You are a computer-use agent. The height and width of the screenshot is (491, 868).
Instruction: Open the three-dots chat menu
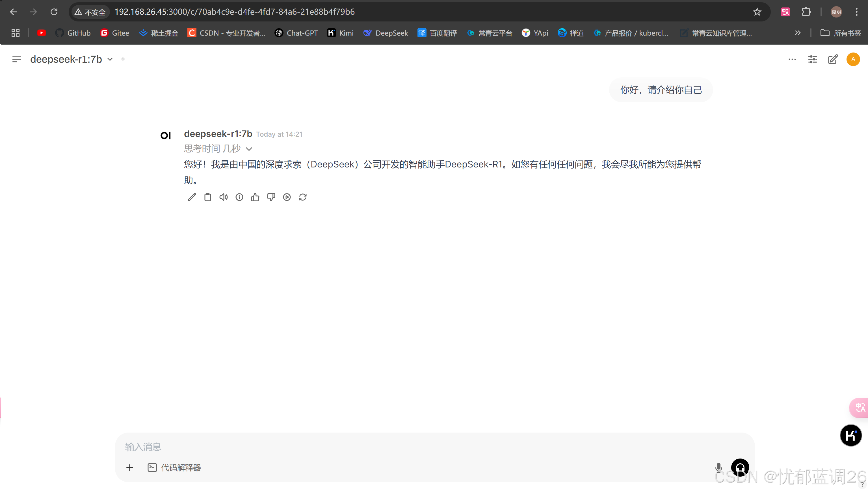(792, 59)
